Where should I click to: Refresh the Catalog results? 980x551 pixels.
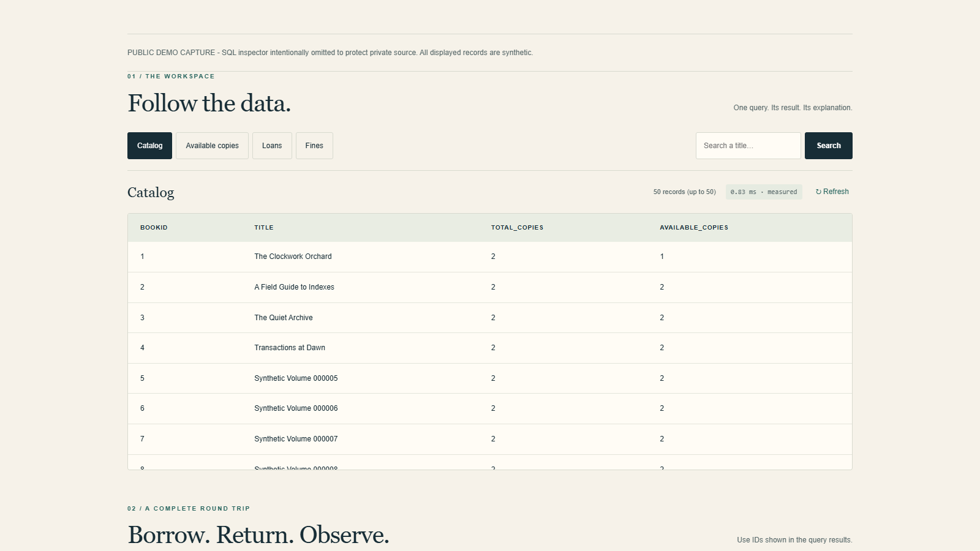[x=832, y=192]
